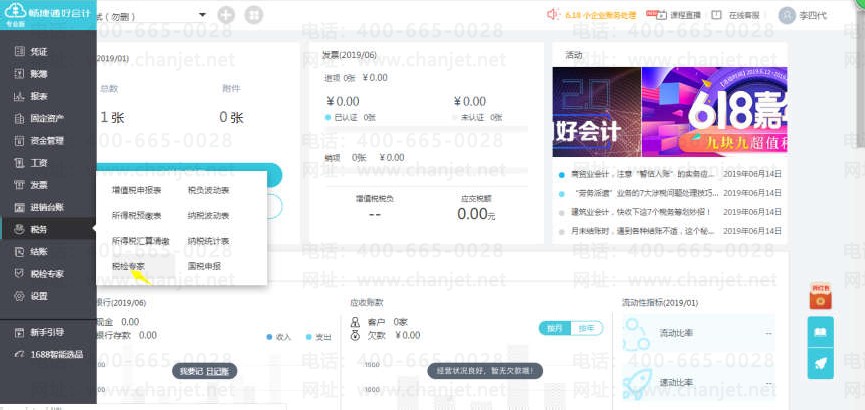Open article about 商贸业会计 暂估入账

pyautogui.click(x=645, y=174)
